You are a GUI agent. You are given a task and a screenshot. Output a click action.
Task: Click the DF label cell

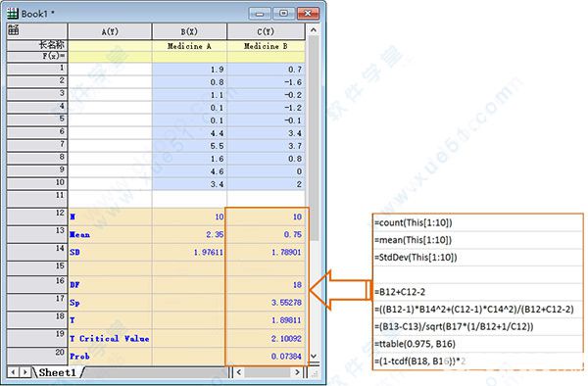point(110,285)
